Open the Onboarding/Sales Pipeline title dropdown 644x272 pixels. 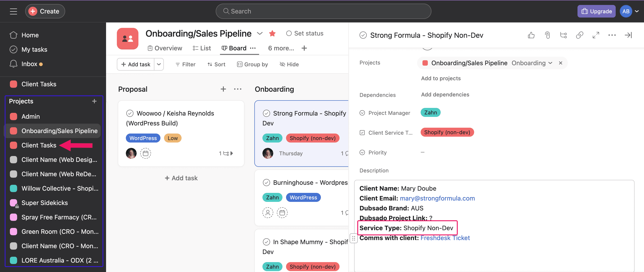[x=260, y=33]
